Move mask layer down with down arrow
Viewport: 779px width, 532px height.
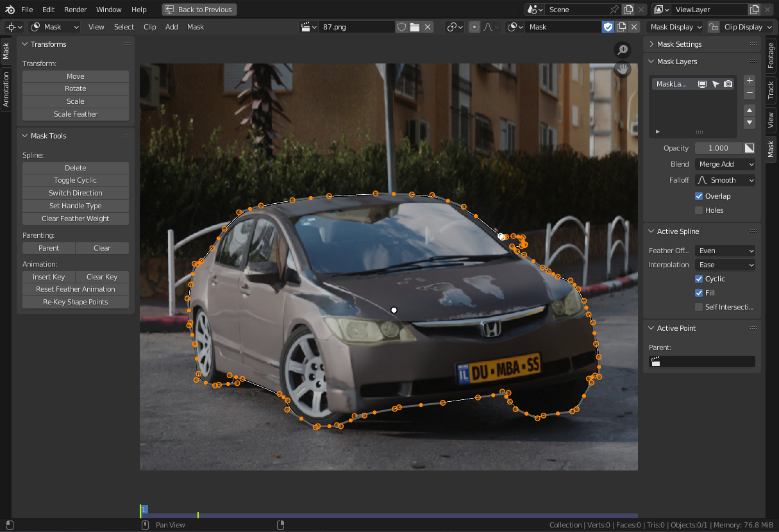click(749, 122)
